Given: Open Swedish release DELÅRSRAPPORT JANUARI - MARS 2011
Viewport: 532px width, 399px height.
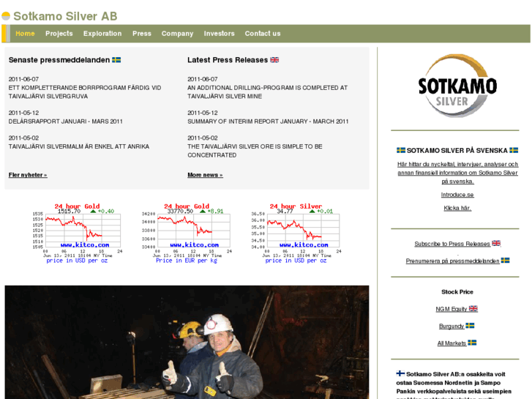Looking at the screenshot, I should pyautogui.click(x=65, y=122).
